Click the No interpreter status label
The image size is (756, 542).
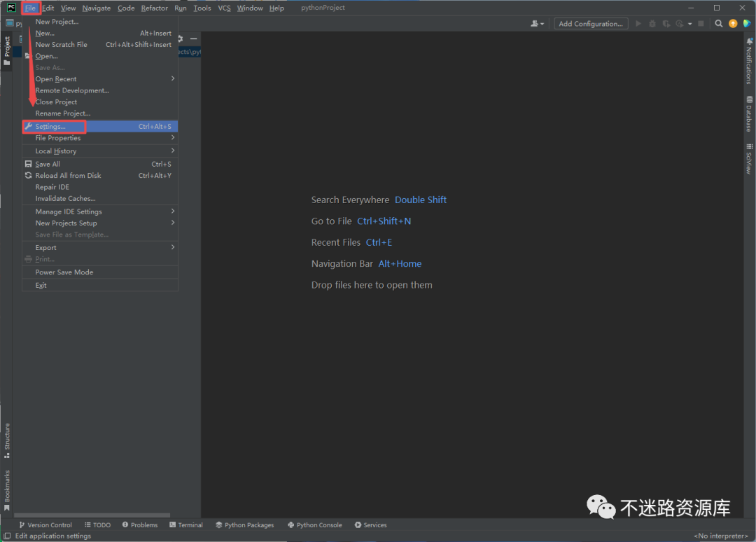721,536
